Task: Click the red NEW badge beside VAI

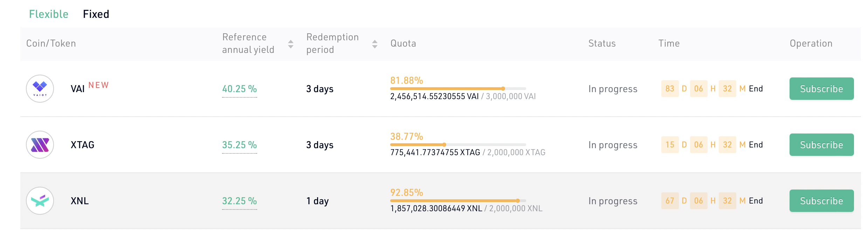Action: point(98,85)
